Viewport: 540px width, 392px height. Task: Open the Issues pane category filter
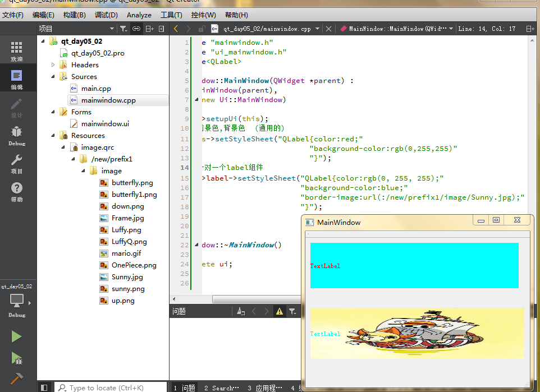[292, 311]
